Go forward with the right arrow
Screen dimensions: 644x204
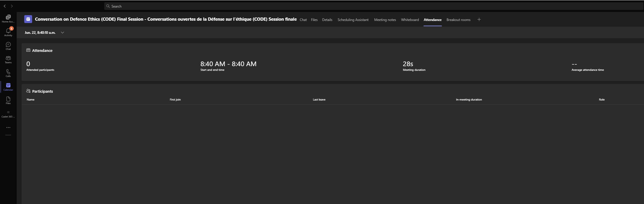12,6
